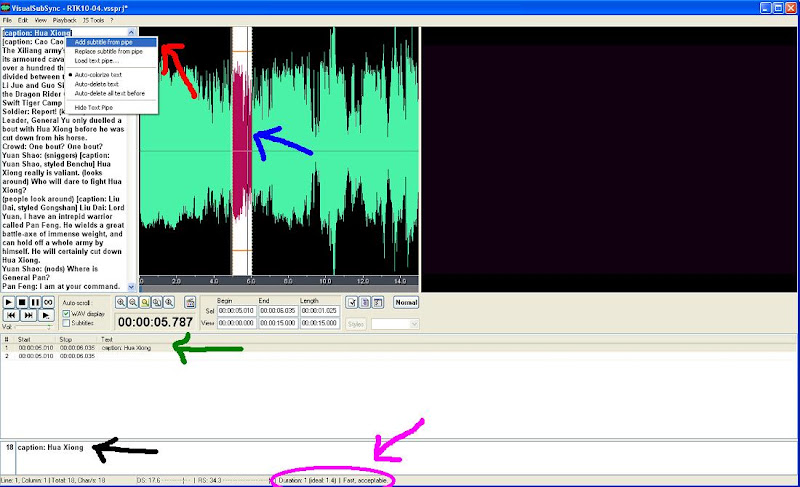Click the zoom all icon
Image resolution: width=800 pixels, height=487 pixels.
pyautogui.click(x=157, y=302)
